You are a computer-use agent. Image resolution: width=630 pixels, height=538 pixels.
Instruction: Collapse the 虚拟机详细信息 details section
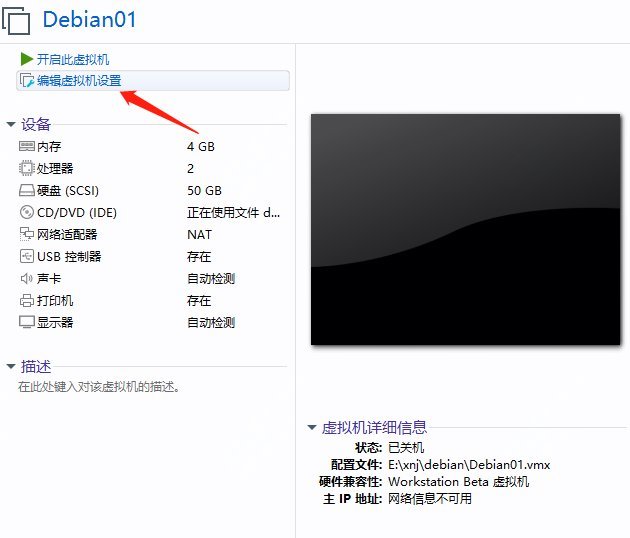tap(312, 428)
